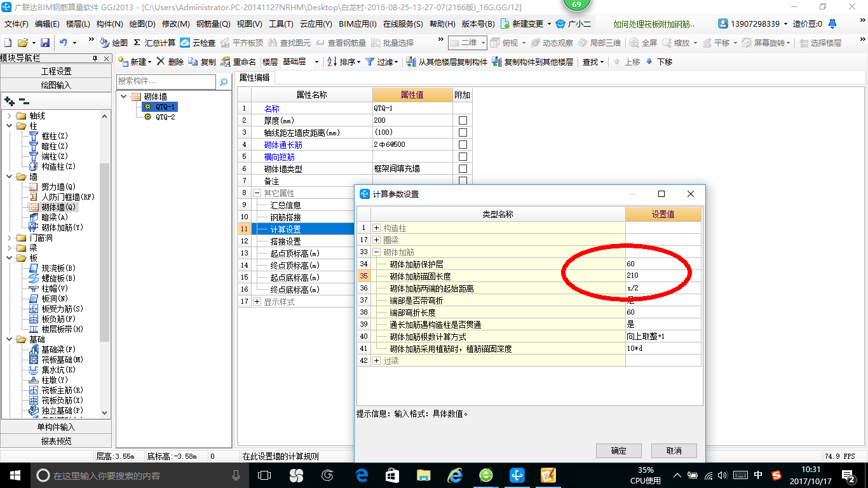The width and height of the screenshot is (868, 488).
Task: Click 重命名 rename component button
Action: 238,62
